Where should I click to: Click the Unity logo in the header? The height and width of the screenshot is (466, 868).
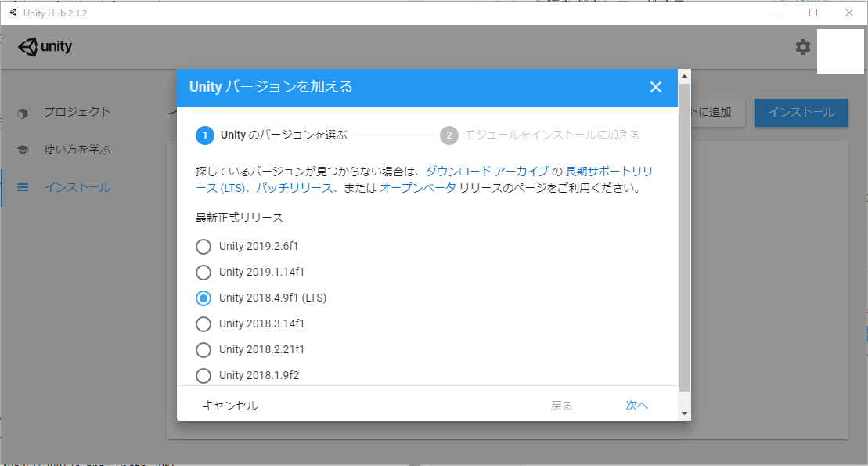click(x=45, y=46)
